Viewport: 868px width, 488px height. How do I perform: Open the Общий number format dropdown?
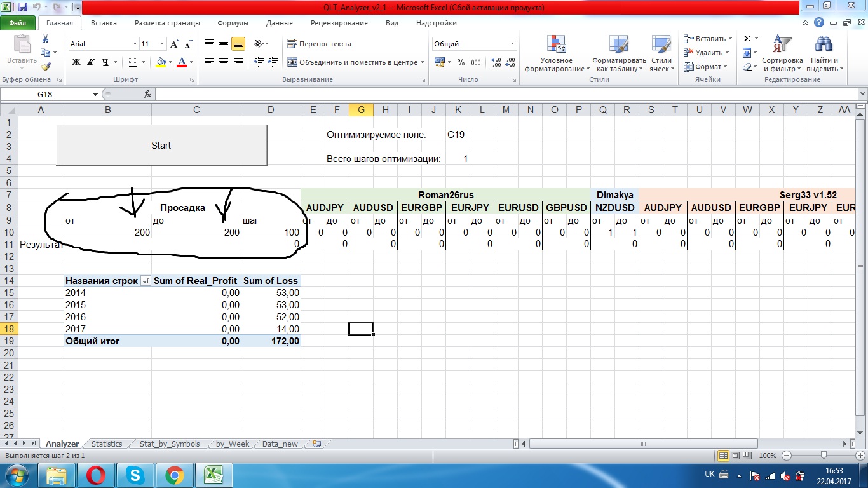pos(513,44)
